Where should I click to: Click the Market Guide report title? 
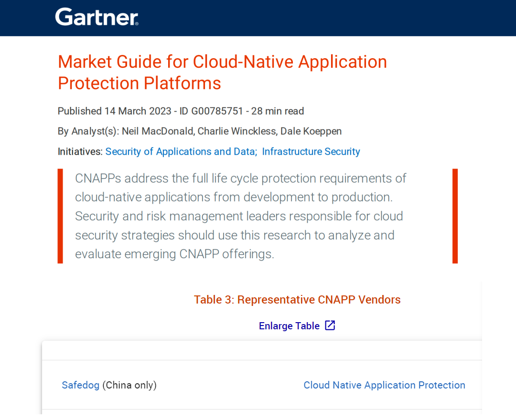coord(223,72)
